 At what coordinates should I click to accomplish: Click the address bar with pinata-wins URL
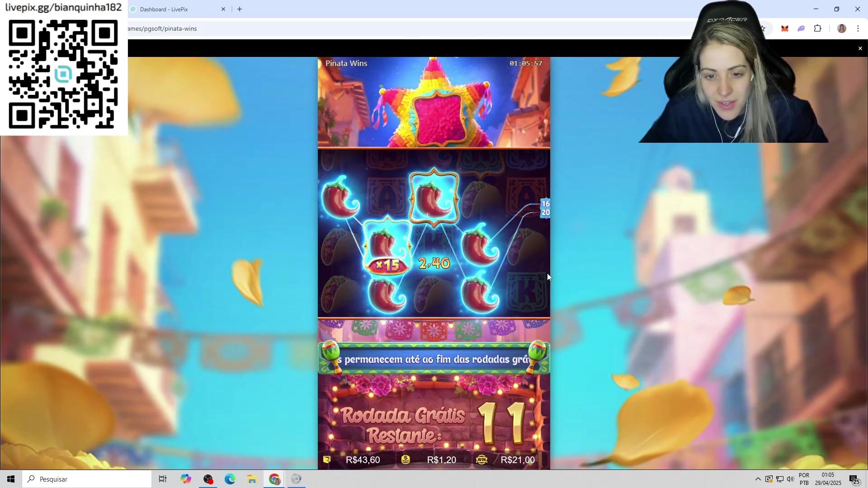click(x=407, y=28)
